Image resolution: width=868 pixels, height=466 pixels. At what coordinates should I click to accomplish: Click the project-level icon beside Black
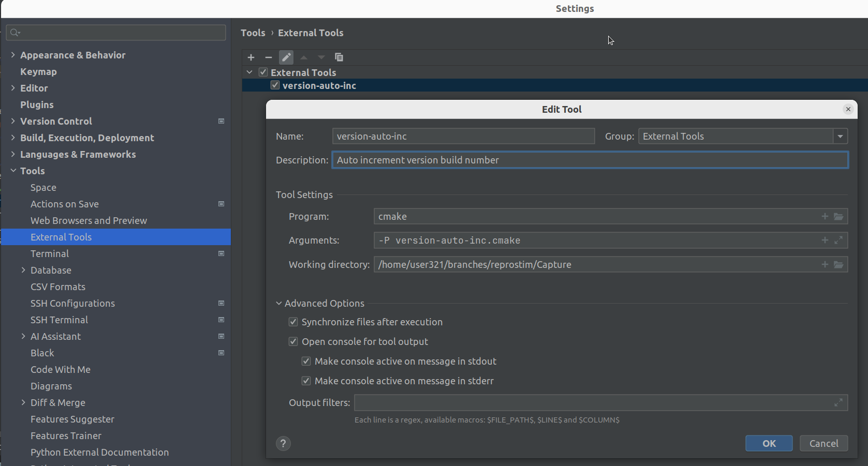tap(221, 353)
